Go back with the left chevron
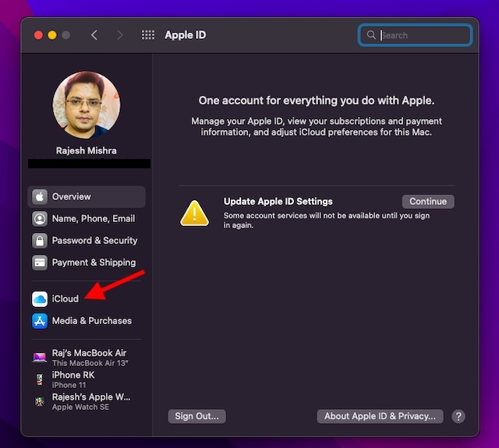The image size is (499, 448). point(94,35)
